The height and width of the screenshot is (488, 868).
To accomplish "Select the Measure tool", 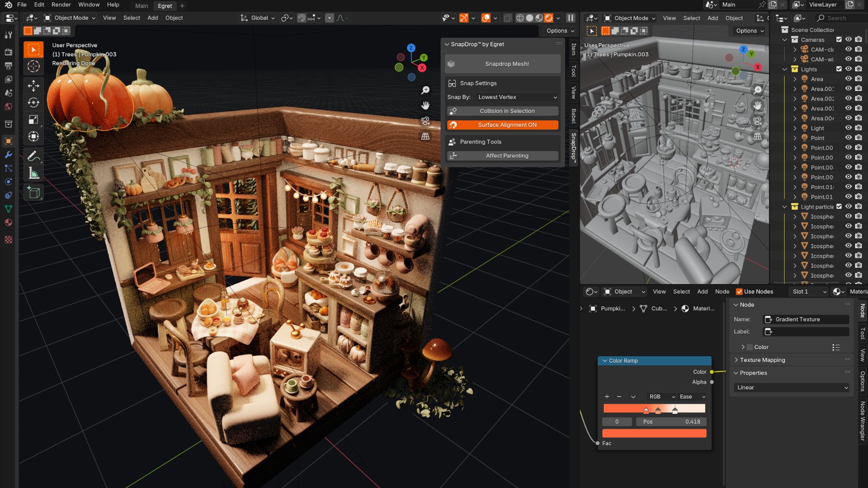I will point(33,173).
